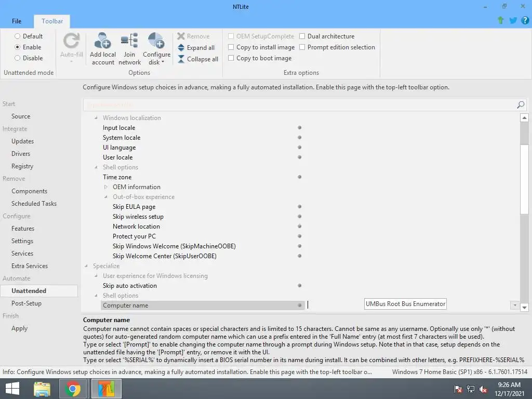Screen dimensions: 532x399
Task: Collapse Shell options under localization
Action: click(96, 167)
